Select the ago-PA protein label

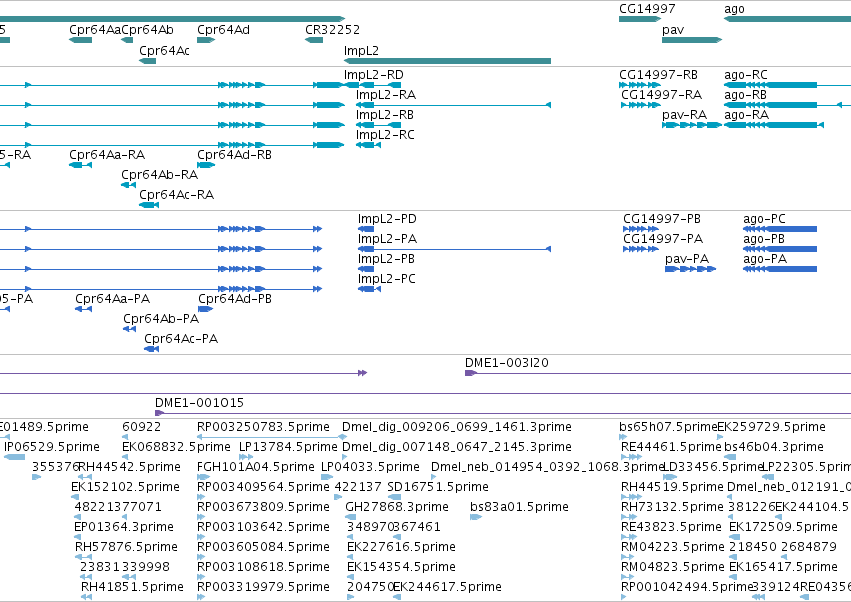pos(765,259)
